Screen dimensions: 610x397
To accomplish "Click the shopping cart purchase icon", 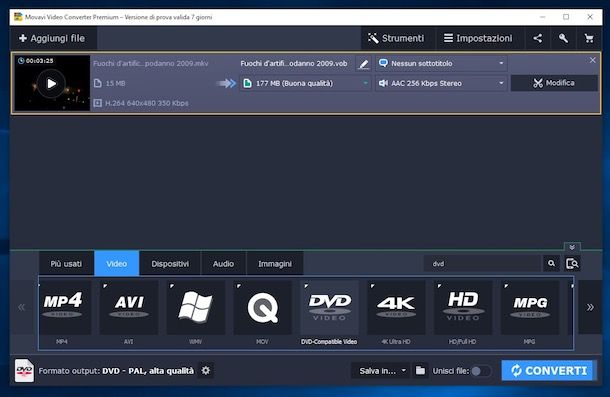I will point(589,38).
